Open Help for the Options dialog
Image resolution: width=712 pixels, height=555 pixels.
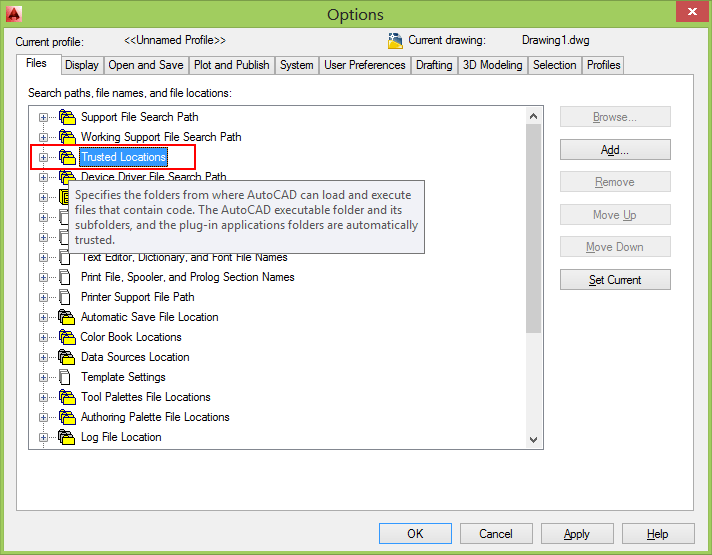point(658,534)
